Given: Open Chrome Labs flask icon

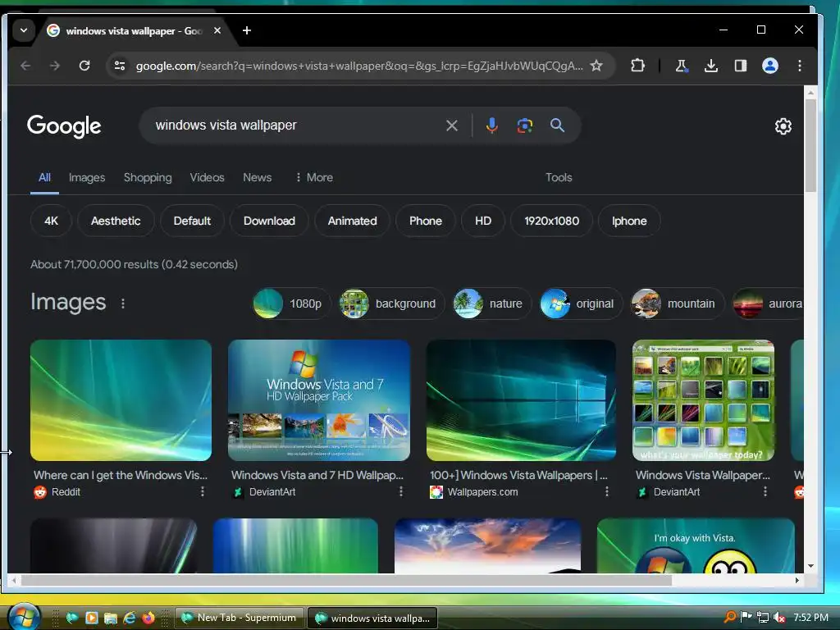Looking at the screenshot, I should pos(681,66).
